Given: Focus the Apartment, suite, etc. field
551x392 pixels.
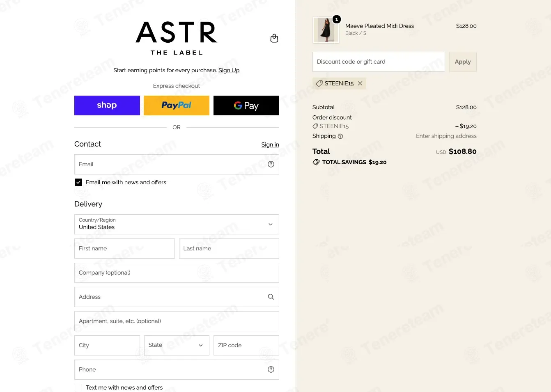Looking at the screenshot, I should click(x=177, y=321).
